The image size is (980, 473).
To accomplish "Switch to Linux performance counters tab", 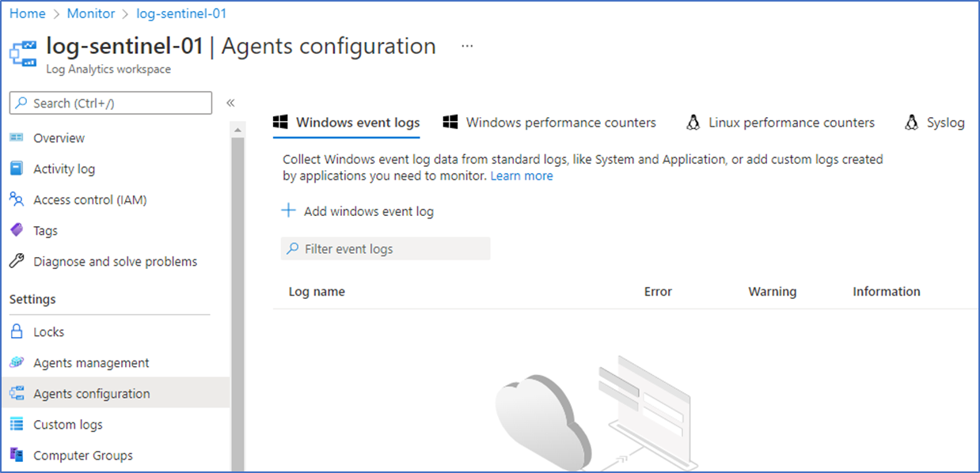I will pyautogui.click(x=781, y=123).
